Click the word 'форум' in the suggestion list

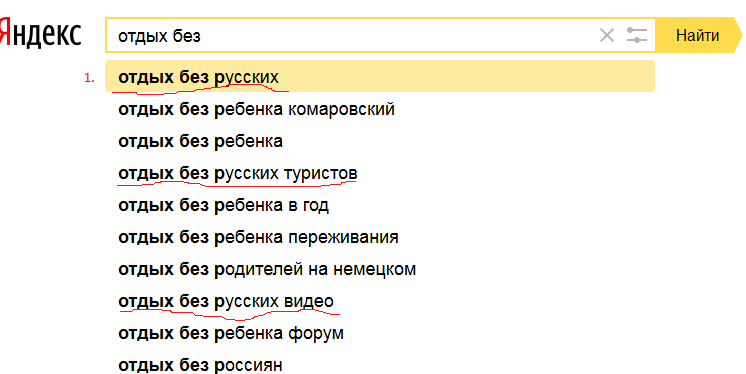316,334
